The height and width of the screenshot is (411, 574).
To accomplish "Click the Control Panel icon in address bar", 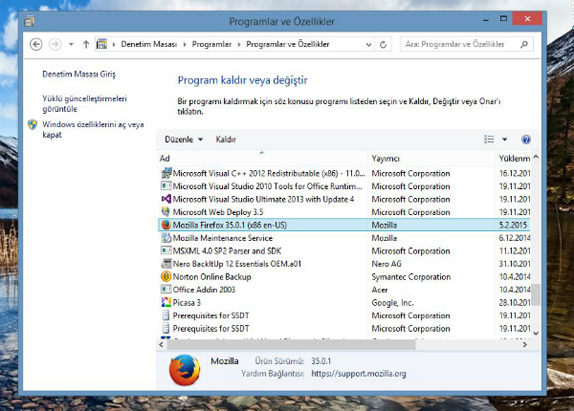I will [101, 44].
